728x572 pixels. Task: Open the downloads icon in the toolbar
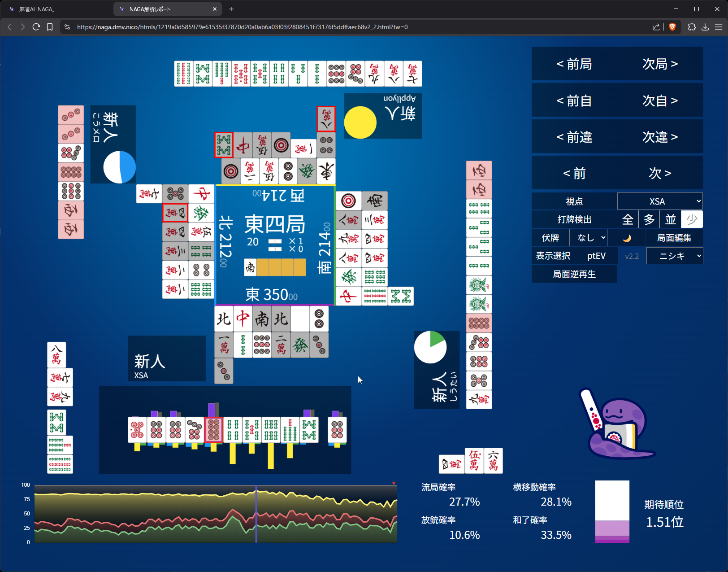click(x=705, y=27)
